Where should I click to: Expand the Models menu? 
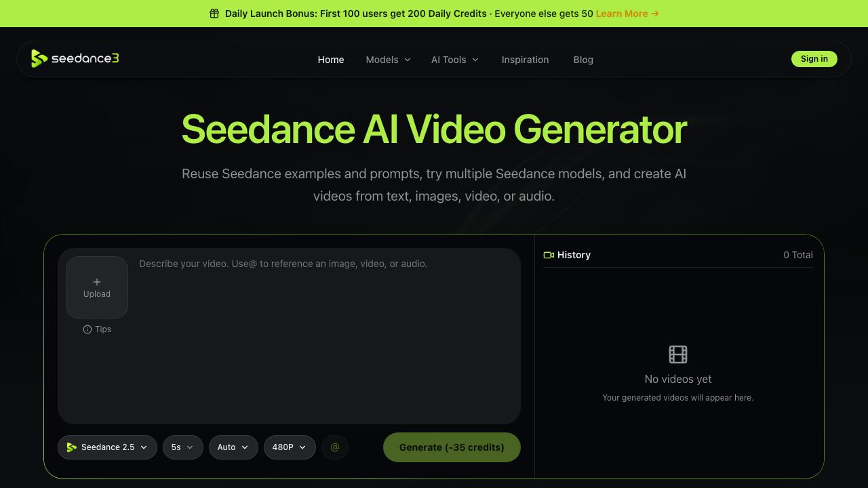[389, 60]
